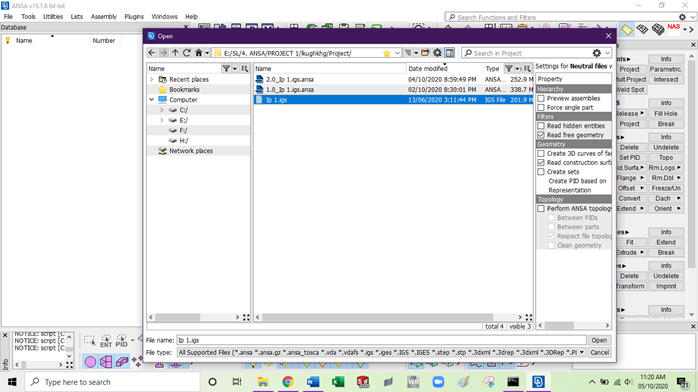This screenshot has width=698, height=392.
Task: Collapse the Computer tree node
Action: (152, 100)
